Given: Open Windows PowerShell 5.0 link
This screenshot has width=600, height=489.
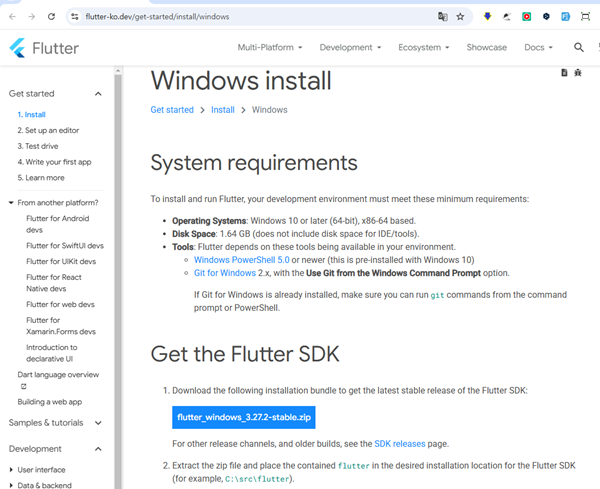Looking at the screenshot, I should 241,260.
